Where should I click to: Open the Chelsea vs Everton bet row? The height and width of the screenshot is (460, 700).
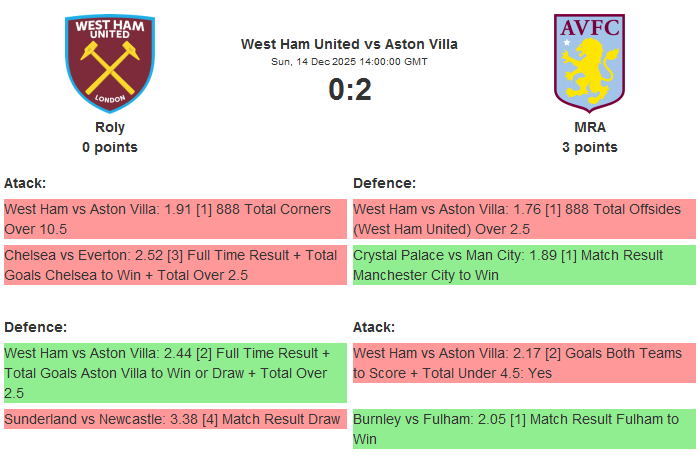pyautogui.click(x=175, y=265)
